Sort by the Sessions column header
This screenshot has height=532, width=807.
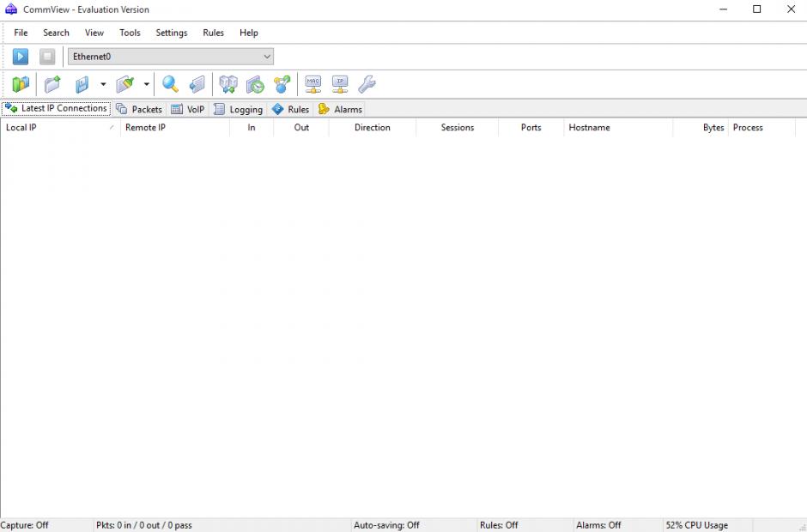point(457,128)
